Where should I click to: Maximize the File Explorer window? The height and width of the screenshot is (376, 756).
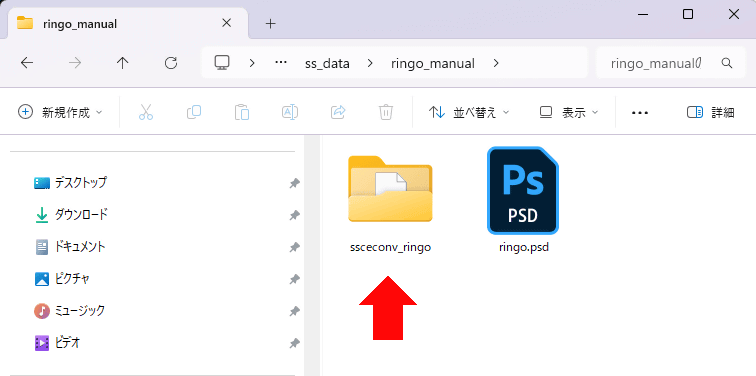coord(688,15)
